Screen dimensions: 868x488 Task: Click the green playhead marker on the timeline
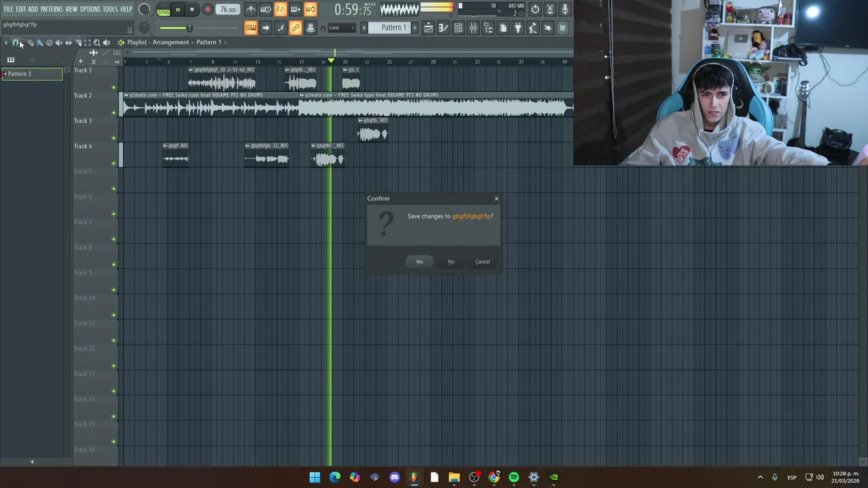[331, 61]
